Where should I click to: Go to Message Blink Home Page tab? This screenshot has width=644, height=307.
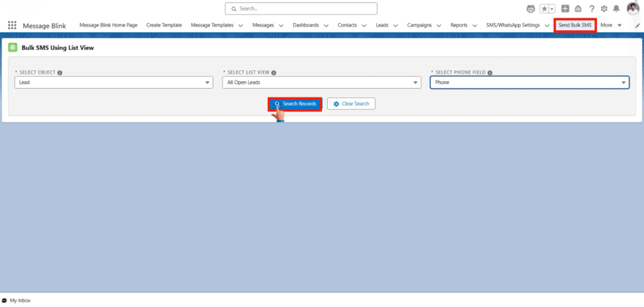[x=108, y=25]
